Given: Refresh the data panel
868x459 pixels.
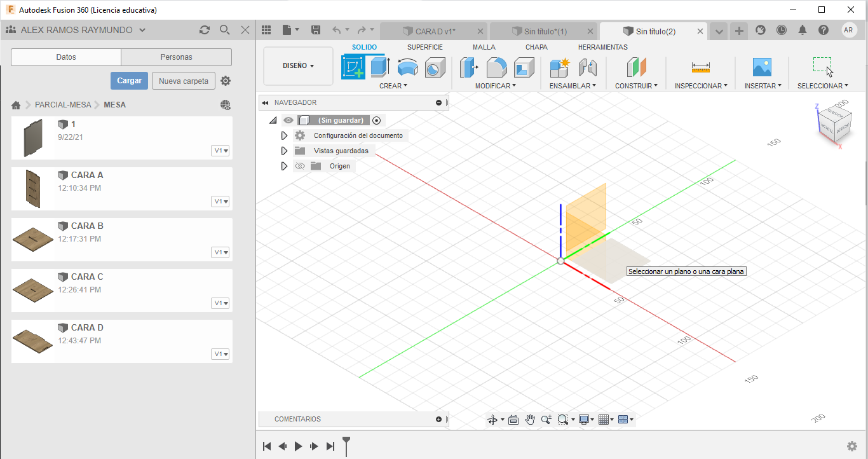Looking at the screenshot, I should [x=204, y=30].
